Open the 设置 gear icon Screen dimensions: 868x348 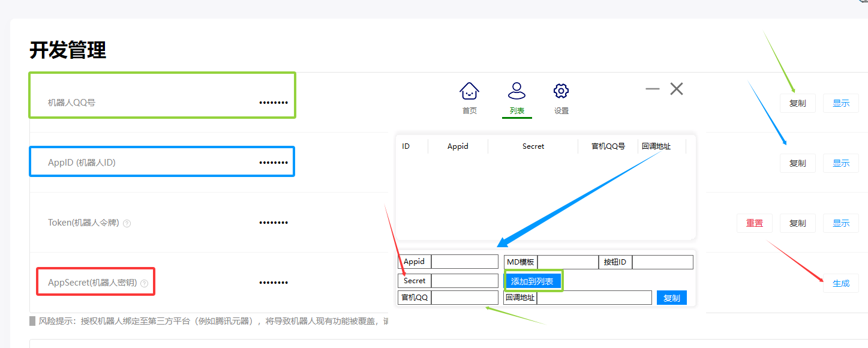[561, 92]
